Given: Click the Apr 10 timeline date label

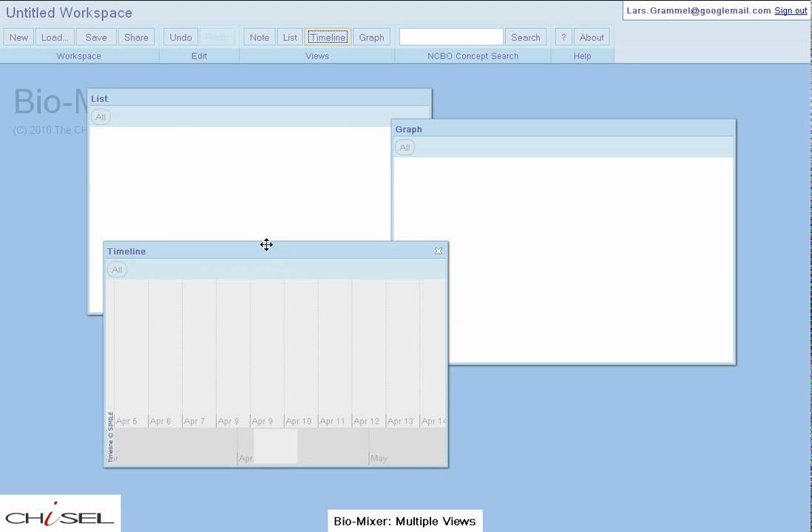Looking at the screenshot, I should click(x=299, y=421).
